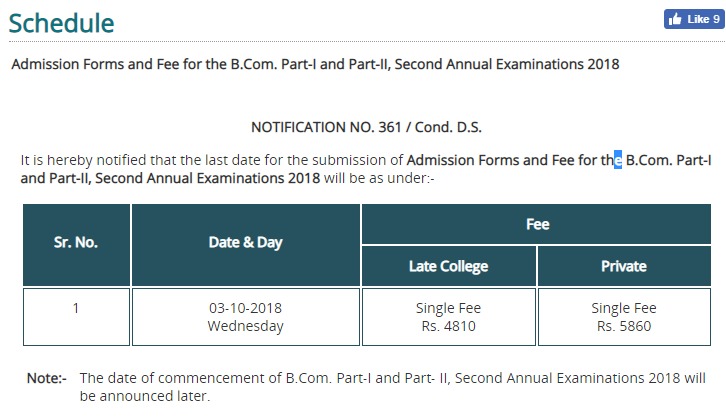
Task: Click the Sr. No. column header
Action: tap(76, 243)
